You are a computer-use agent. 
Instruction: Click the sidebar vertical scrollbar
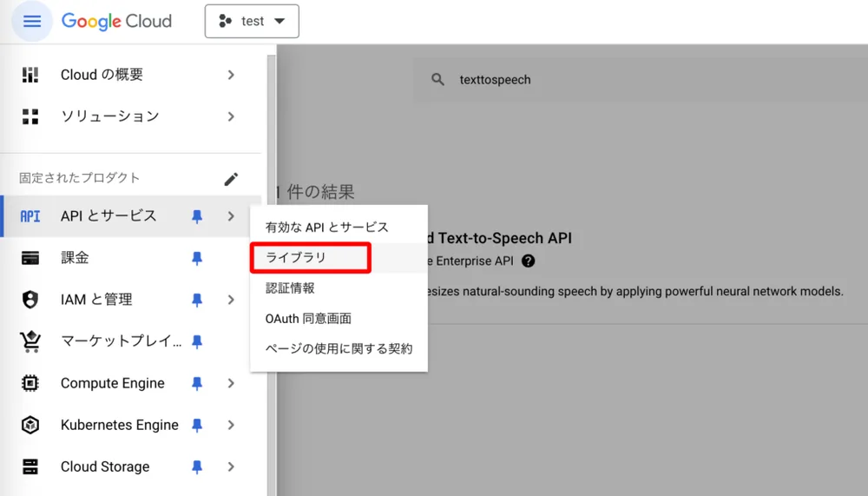[x=271, y=275]
